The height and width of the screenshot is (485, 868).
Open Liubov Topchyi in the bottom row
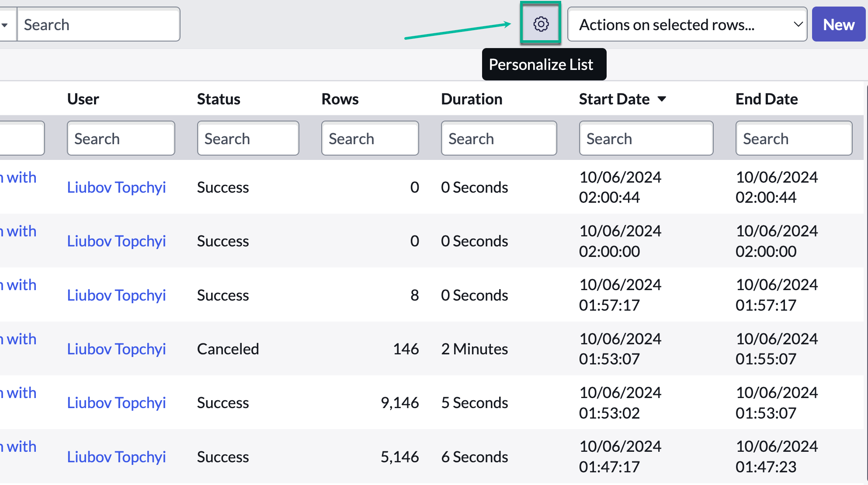pos(116,457)
